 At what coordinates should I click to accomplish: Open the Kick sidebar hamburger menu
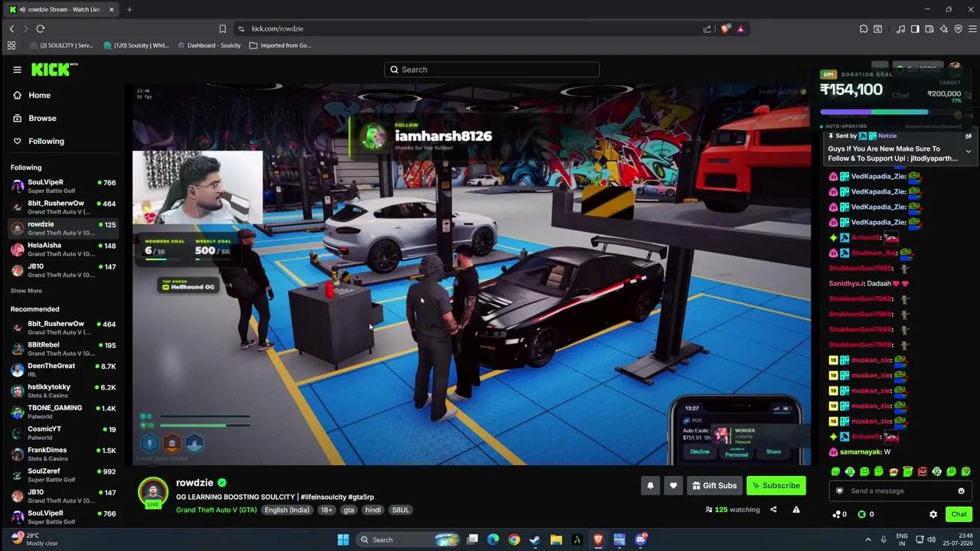(x=17, y=70)
